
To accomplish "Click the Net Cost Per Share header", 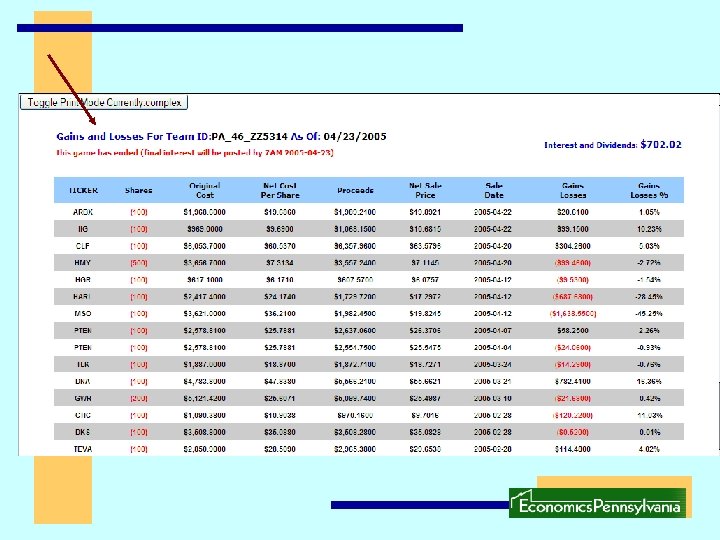I will click(280, 190).
